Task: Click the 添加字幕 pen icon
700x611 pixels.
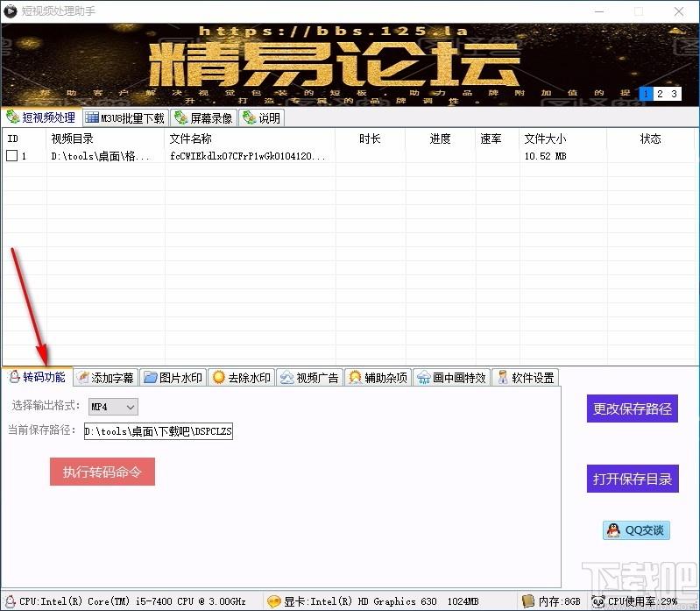Action: click(82, 378)
